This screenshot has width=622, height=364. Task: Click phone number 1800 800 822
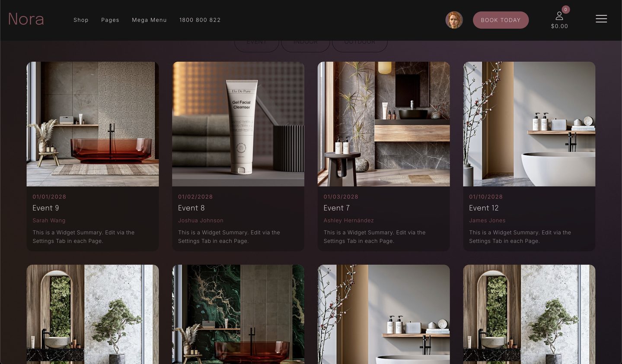point(200,20)
